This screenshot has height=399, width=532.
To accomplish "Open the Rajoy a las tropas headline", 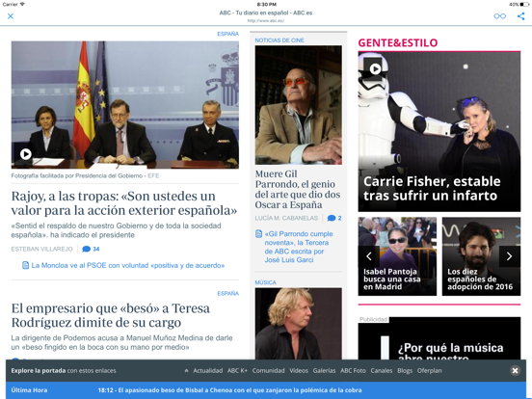I will [124, 203].
